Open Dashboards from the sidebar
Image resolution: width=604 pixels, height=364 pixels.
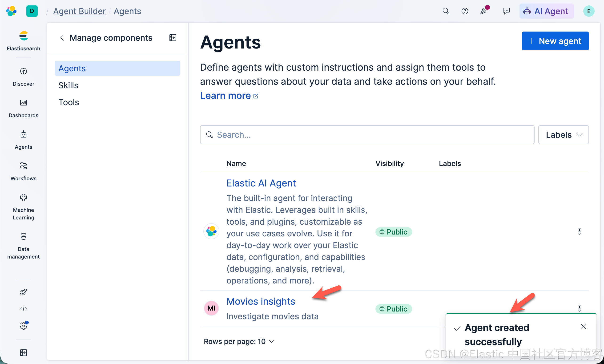24,109
